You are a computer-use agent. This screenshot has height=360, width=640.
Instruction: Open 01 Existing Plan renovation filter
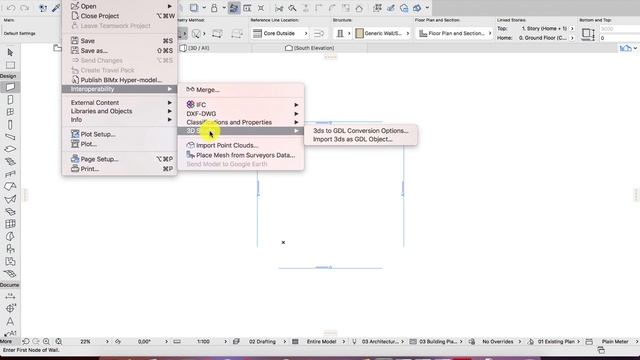coord(559,341)
